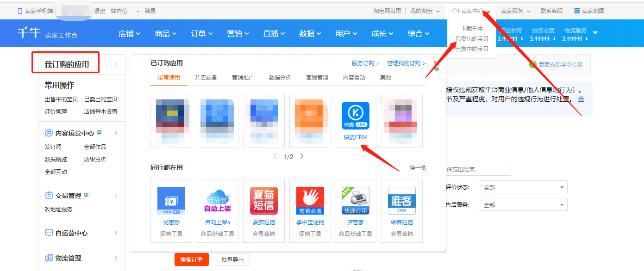The image size is (644, 271).
Task: Click the 自运营中心 chat bubble icon
Action: pyautogui.click(x=49, y=233)
